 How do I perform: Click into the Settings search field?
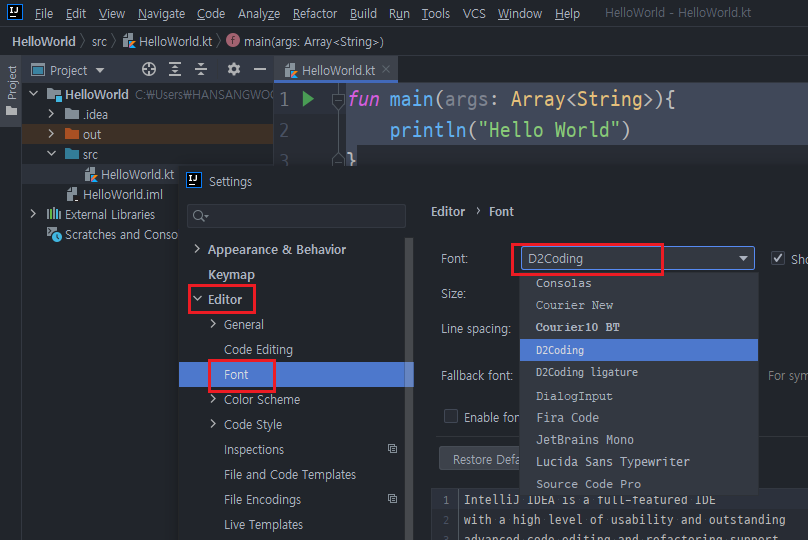tap(296, 216)
